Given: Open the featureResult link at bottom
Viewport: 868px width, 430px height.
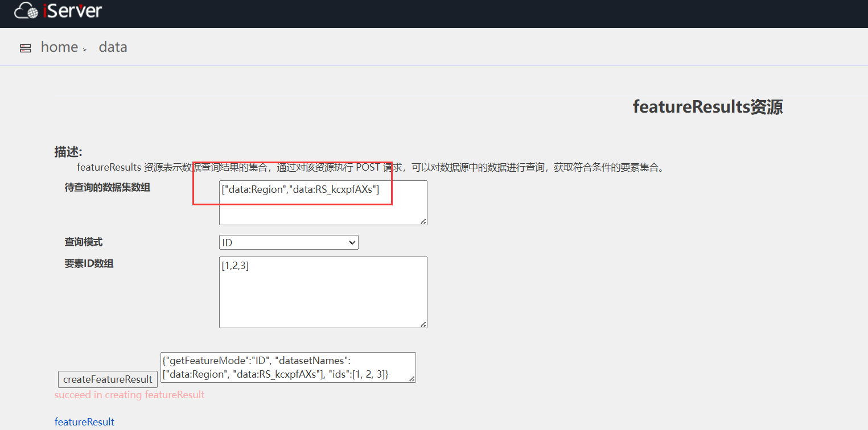Looking at the screenshot, I should 84,422.
